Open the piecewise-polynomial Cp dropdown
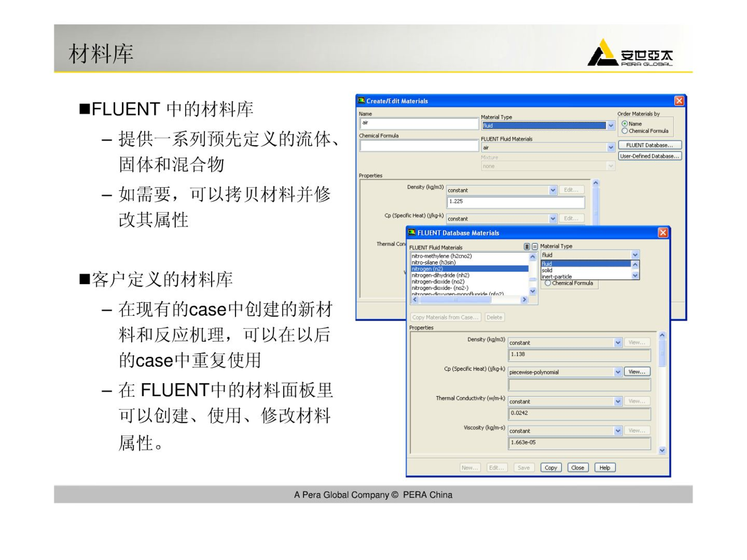Screen dimensions: 747x560 [x=618, y=372]
